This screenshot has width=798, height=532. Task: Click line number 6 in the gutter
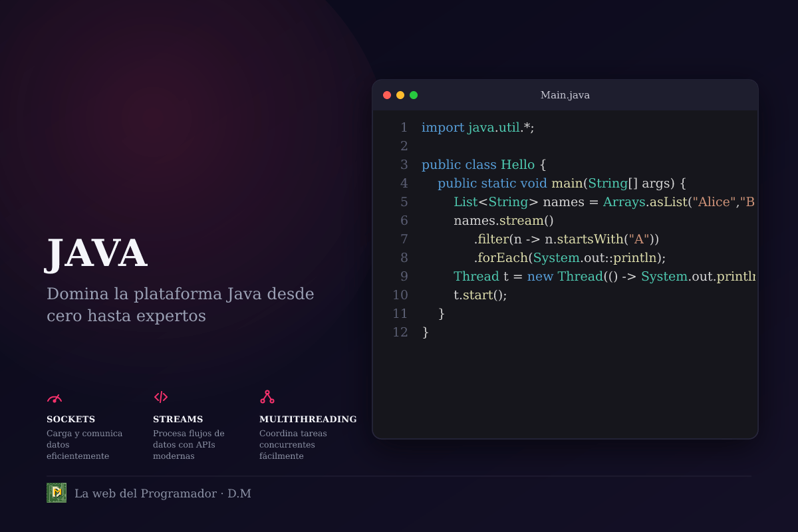click(404, 221)
